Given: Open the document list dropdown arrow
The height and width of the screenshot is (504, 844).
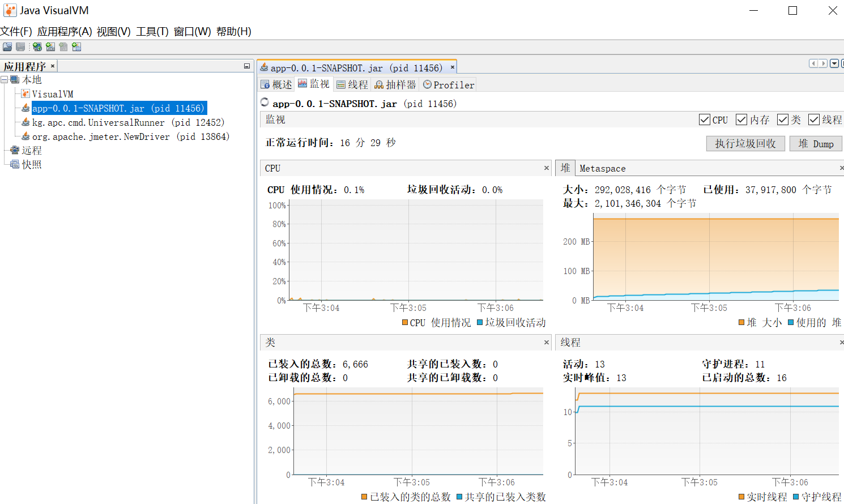Looking at the screenshot, I should pyautogui.click(x=834, y=63).
